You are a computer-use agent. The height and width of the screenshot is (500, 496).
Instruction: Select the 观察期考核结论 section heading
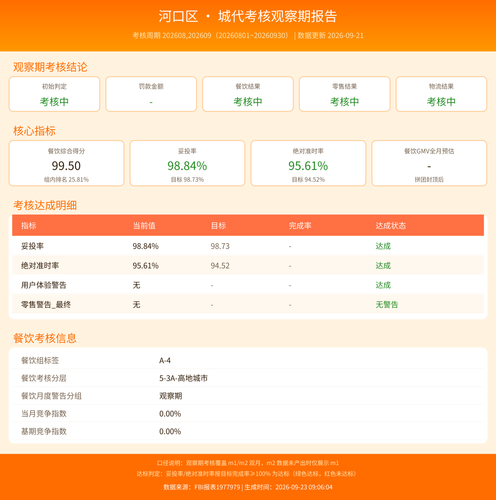(x=50, y=67)
